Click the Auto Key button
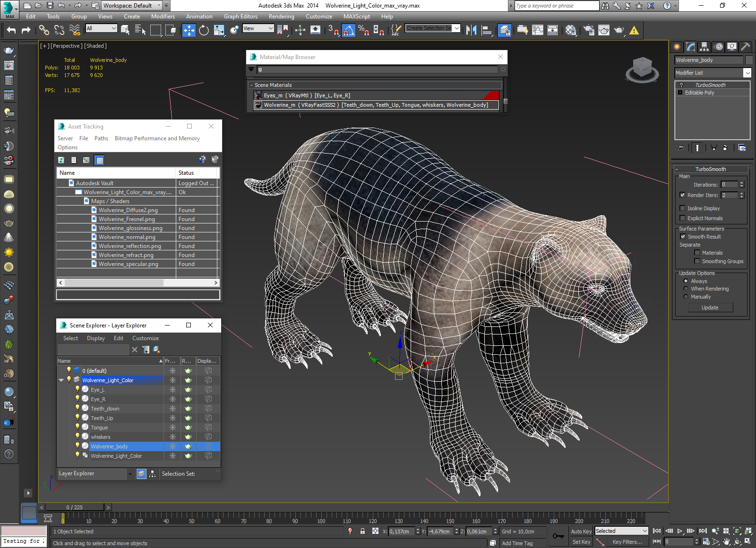The height and width of the screenshot is (548, 756). [x=581, y=531]
